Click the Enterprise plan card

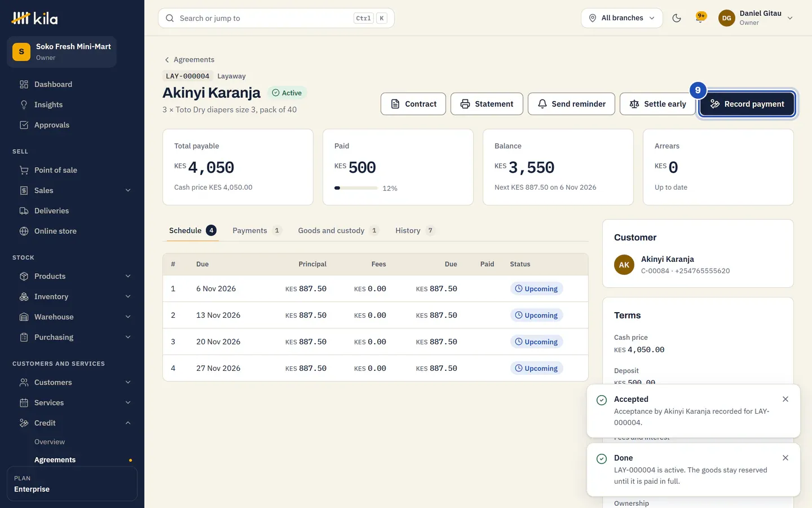72,484
